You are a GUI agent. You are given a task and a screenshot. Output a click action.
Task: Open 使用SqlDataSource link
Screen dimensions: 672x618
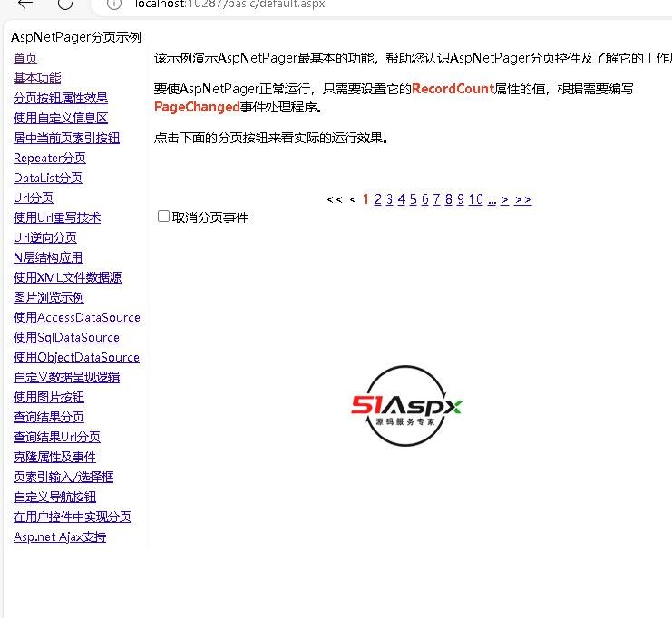tap(66, 337)
